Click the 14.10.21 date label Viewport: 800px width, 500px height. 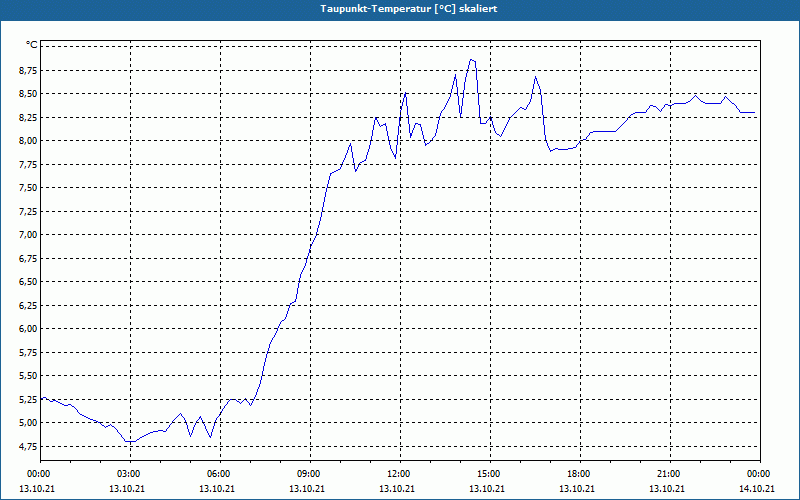pyautogui.click(x=757, y=488)
